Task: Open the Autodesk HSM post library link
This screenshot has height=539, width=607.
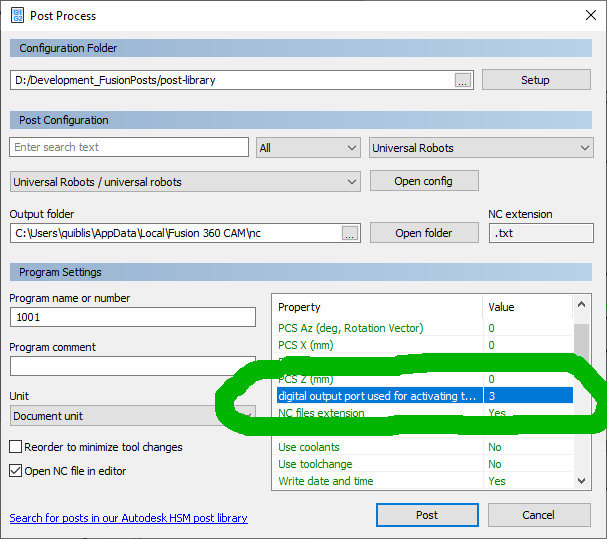Action: click(128, 518)
